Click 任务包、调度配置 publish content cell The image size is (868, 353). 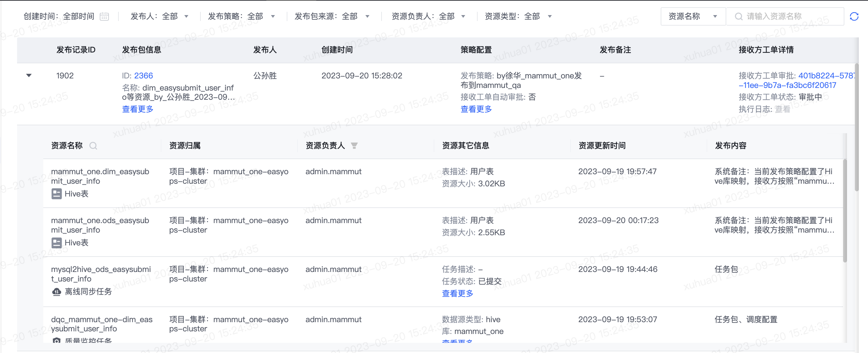(x=746, y=320)
